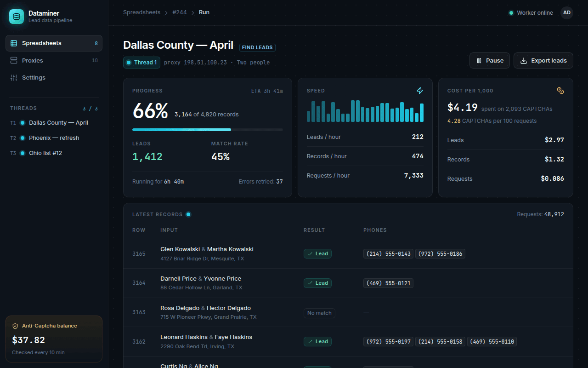Open the Spreadsheets section in sidebar
Image resolution: width=588 pixels, height=368 pixels.
tap(54, 43)
